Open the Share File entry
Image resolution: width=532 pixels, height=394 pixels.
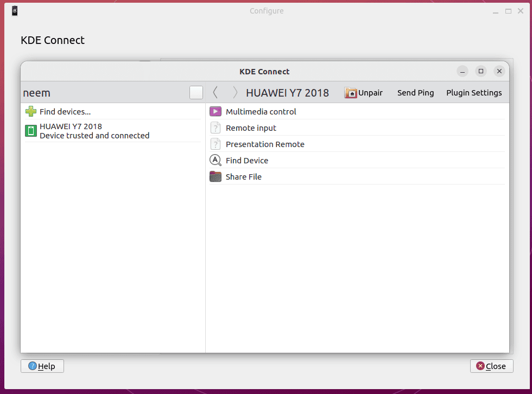[357, 176]
